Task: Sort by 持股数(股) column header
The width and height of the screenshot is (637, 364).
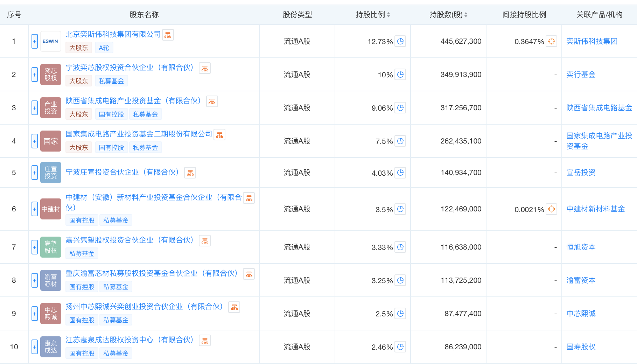Action: [448, 15]
